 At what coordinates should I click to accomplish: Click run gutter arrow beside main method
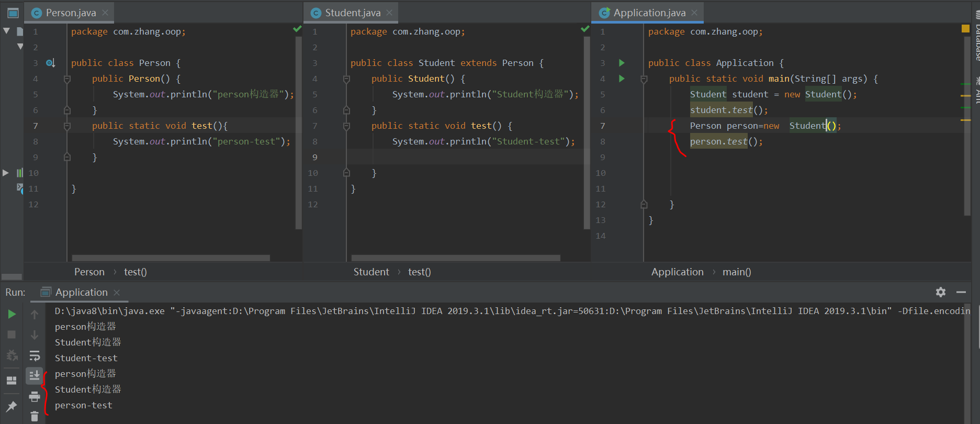click(622, 79)
